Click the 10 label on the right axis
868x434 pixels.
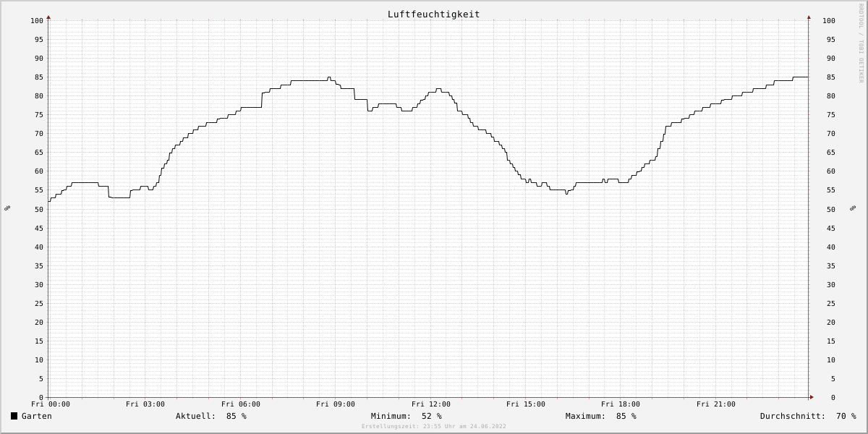point(831,360)
